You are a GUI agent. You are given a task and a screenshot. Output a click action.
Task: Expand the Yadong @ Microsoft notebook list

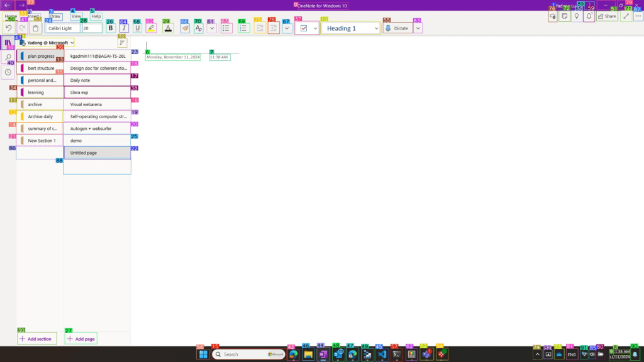[47, 43]
